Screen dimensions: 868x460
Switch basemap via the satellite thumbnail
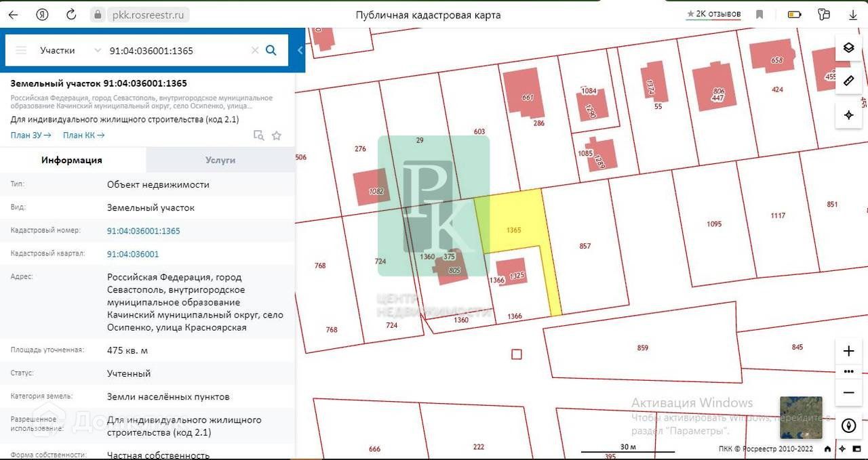[x=801, y=418]
